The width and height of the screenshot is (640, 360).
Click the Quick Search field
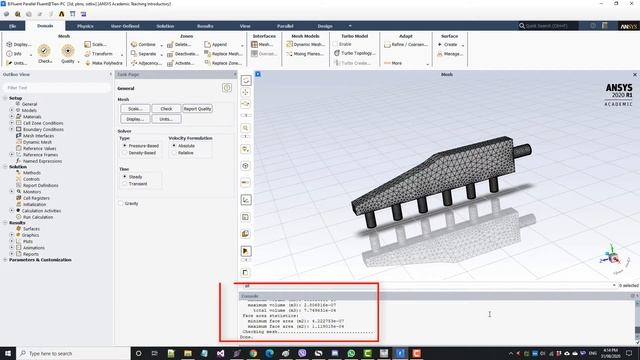click(548, 26)
